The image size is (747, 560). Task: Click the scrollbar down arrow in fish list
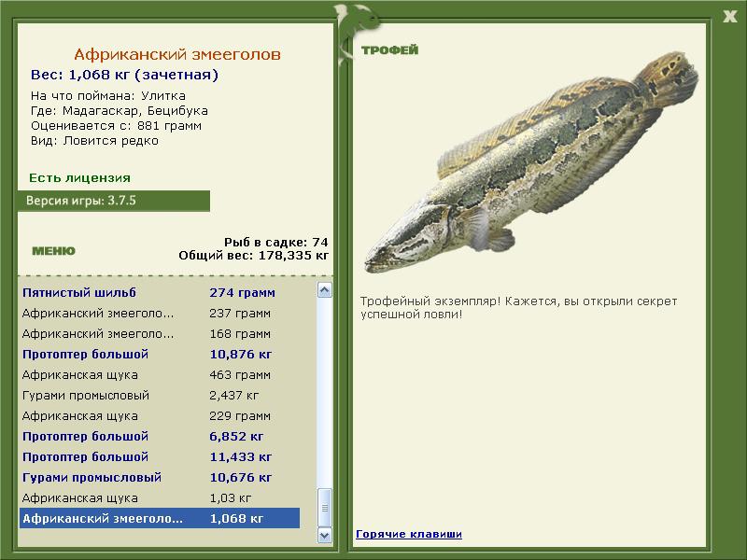[324, 535]
